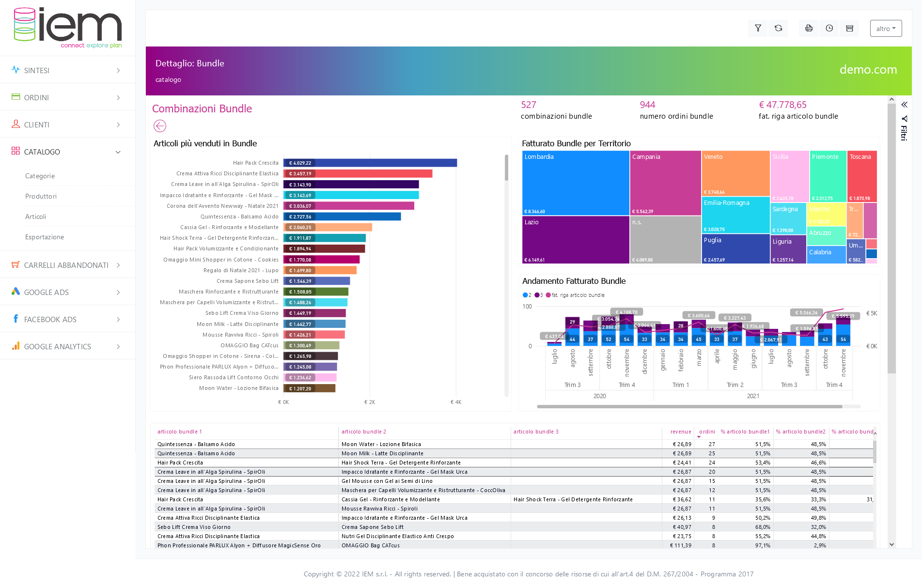The image size is (922, 588).
Task: Open the Esportazione submenu item
Action: pyautogui.click(x=45, y=237)
